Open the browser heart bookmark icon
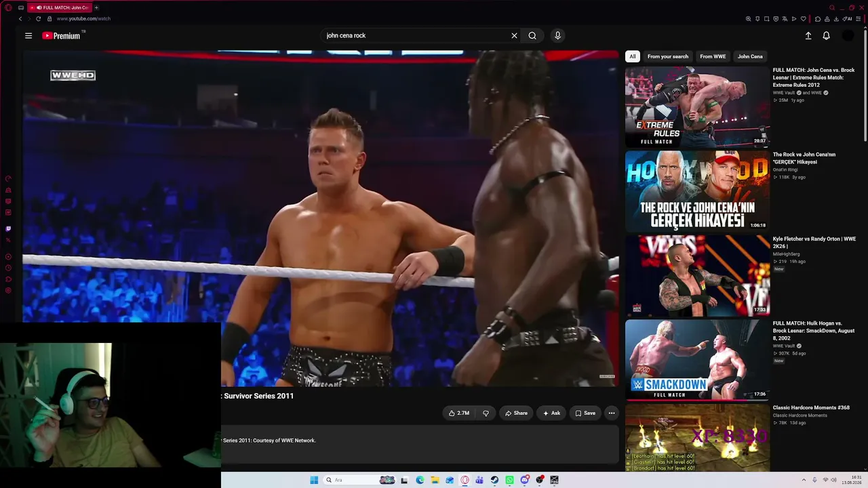The width and height of the screenshot is (868, 488). coord(804,19)
